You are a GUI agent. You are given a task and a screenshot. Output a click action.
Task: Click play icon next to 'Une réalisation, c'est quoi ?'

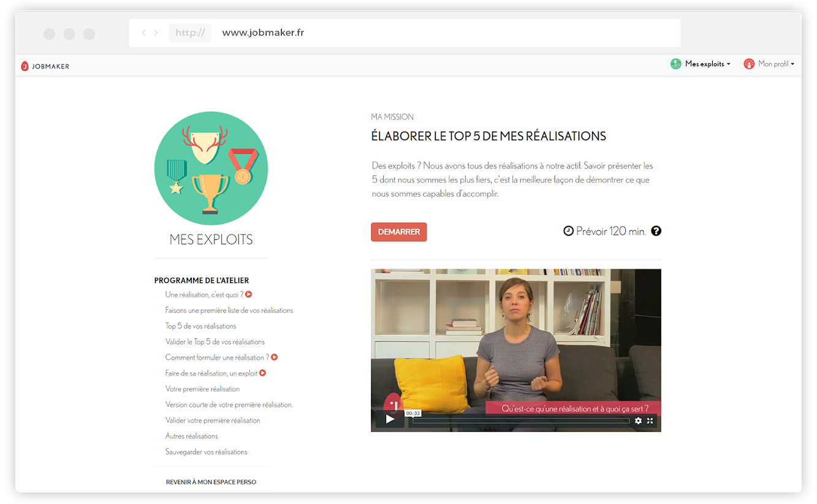[249, 295]
